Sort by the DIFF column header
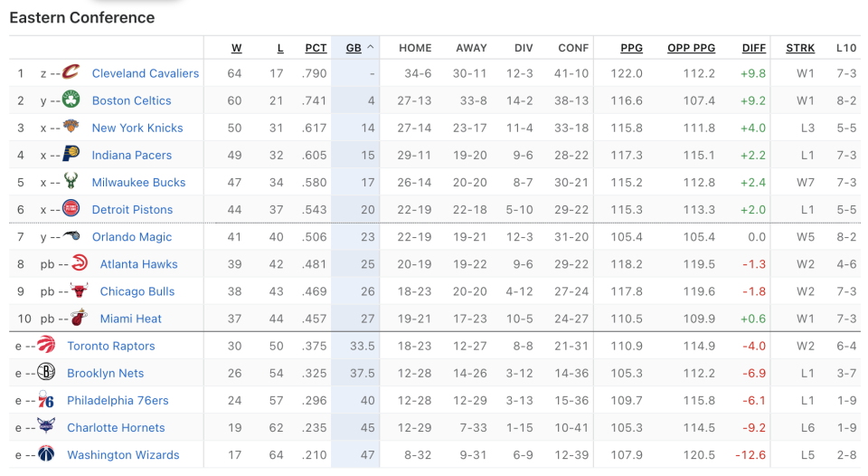Screen dimensions: 868x476 tap(753, 48)
